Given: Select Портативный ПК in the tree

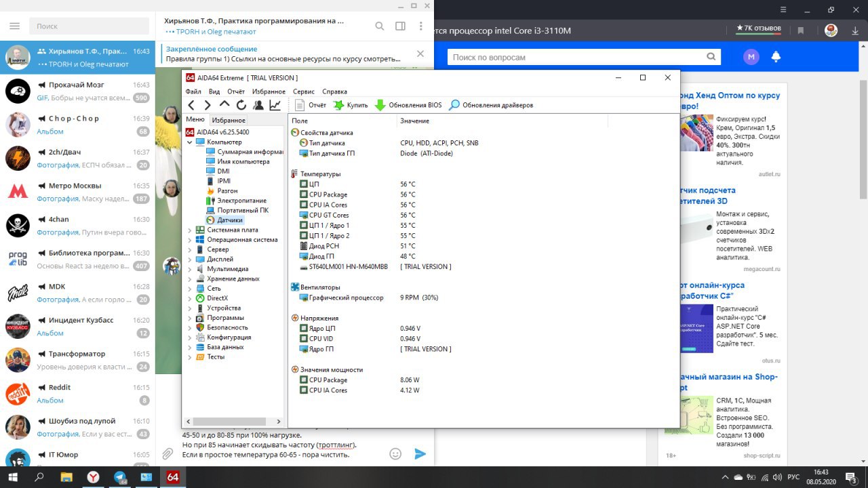Looking at the screenshot, I should point(237,210).
